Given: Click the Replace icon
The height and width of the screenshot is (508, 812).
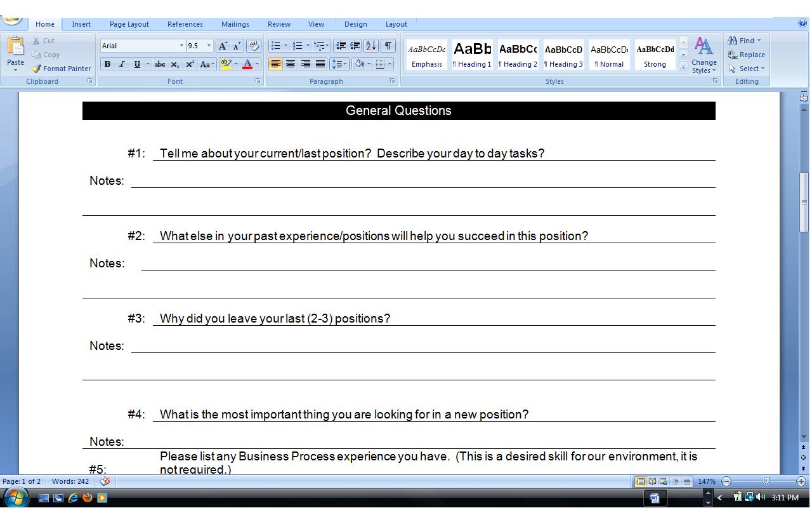Looking at the screenshot, I should click(733, 55).
